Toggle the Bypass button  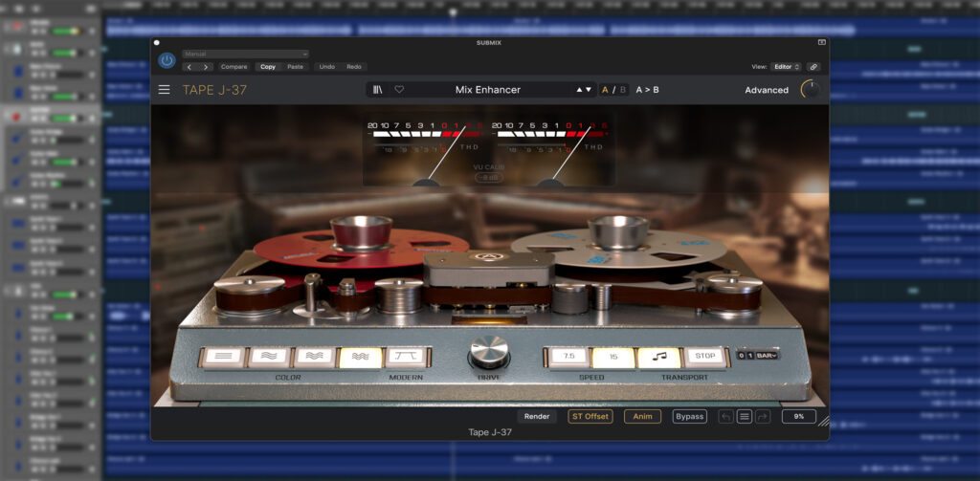coord(690,417)
